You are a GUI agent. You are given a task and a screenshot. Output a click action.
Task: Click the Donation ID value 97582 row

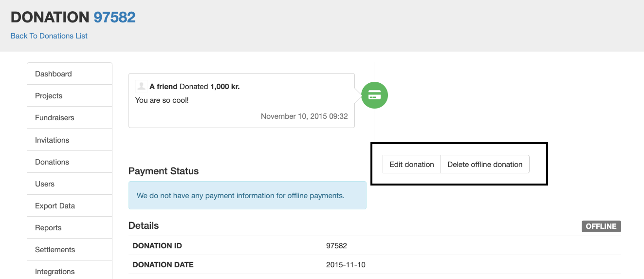[x=375, y=246]
